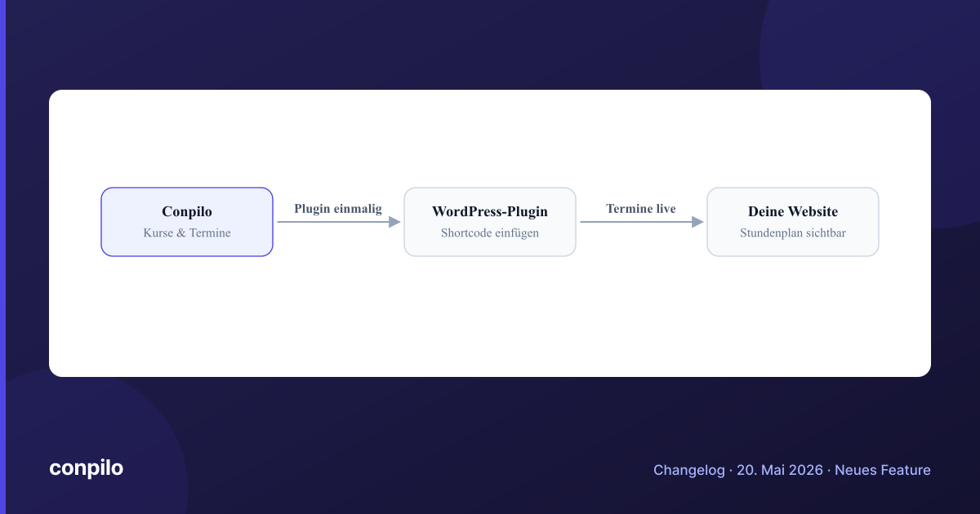Viewport: 980px width, 514px height.
Task: Select the 'Kurse & Termine' subtitle
Action: tap(187, 233)
